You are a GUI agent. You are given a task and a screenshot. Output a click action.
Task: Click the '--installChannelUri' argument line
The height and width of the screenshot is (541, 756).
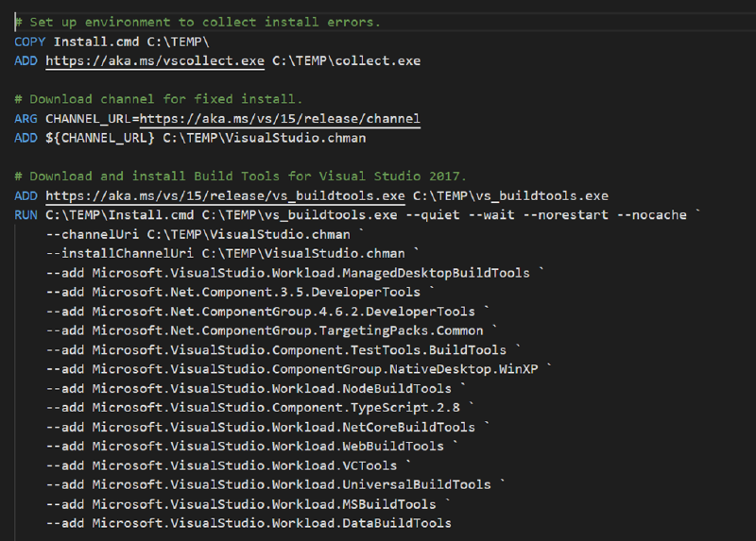click(x=232, y=254)
